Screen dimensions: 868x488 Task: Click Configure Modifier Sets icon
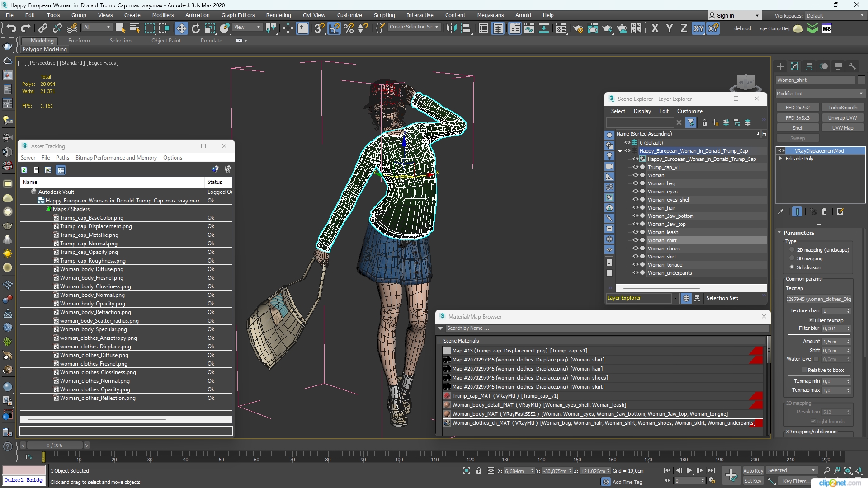[x=840, y=211]
